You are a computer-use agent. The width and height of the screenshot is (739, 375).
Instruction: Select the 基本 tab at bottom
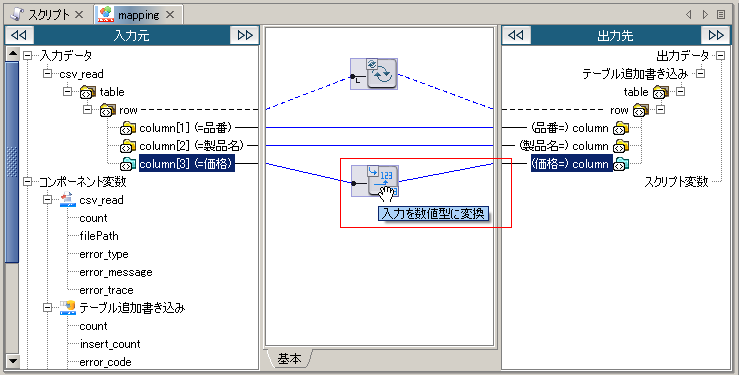tap(289, 359)
